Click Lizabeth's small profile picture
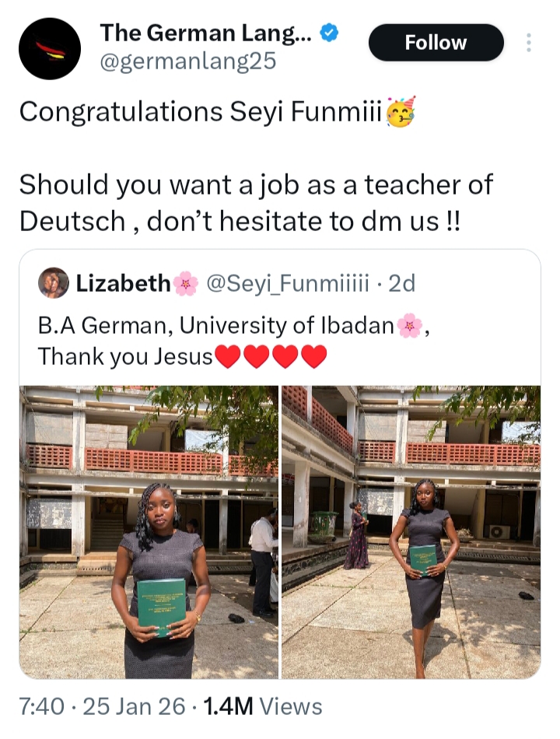Image resolution: width=560 pixels, height=739 pixels. 54,283
